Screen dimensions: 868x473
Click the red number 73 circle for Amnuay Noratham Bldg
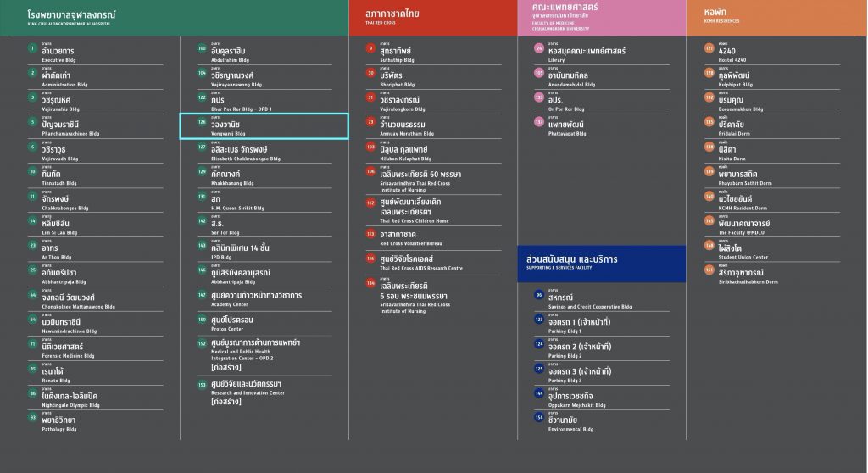(x=371, y=122)
